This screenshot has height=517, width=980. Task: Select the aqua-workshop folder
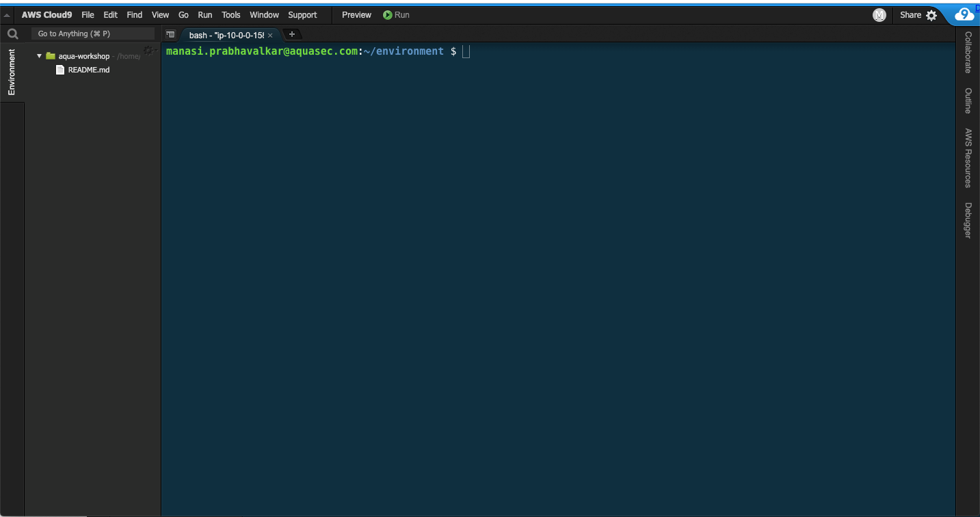pyautogui.click(x=84, y=56)
